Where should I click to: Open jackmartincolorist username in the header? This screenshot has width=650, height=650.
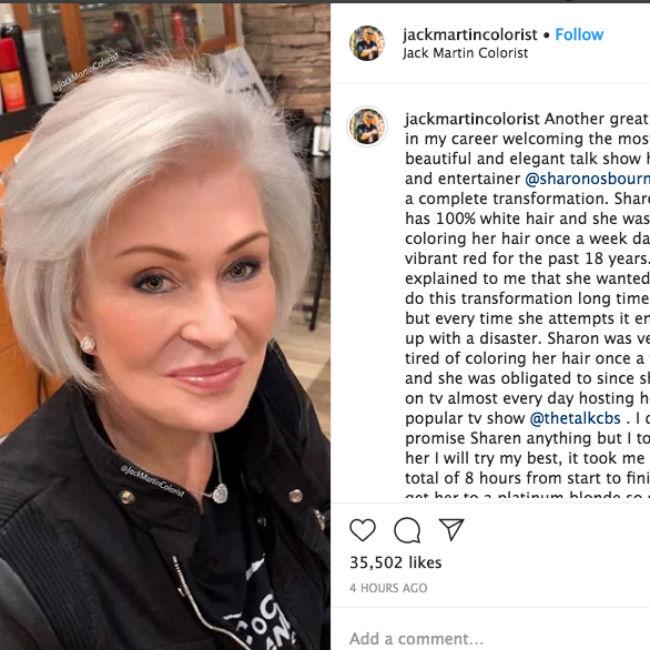point(470,34)
